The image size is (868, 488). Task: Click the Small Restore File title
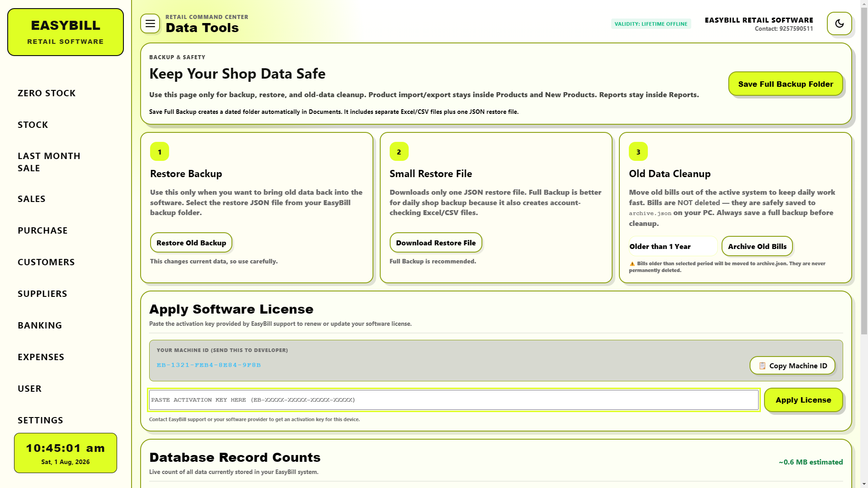[x=430, y=174]
